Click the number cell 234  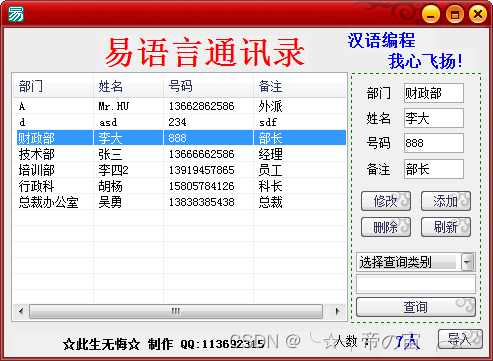[x=177, y=122]
